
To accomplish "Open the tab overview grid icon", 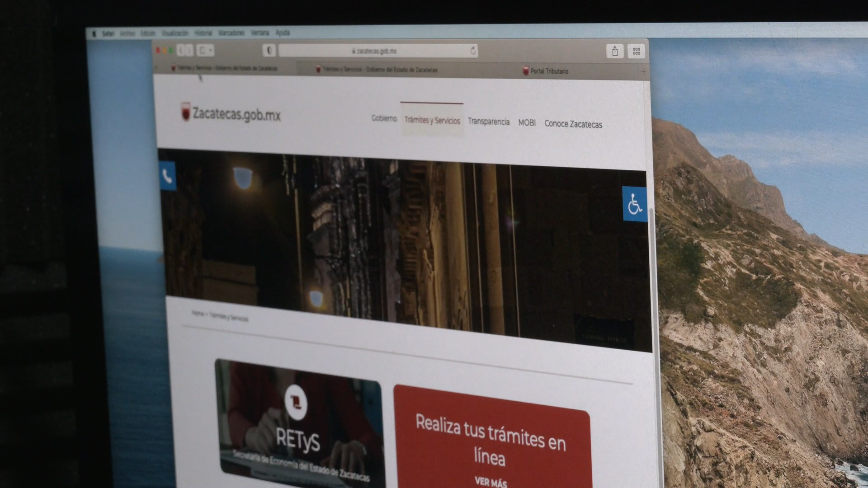I will 636,52.
